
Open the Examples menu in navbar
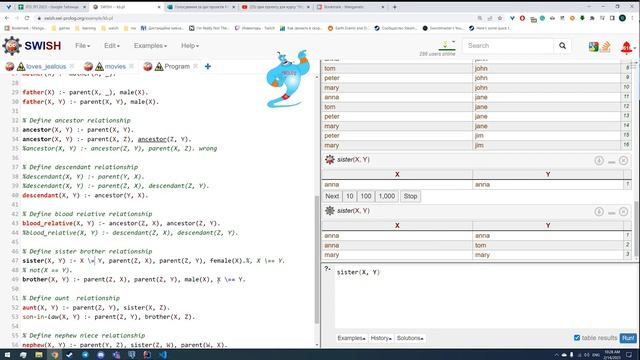(150, 46)
